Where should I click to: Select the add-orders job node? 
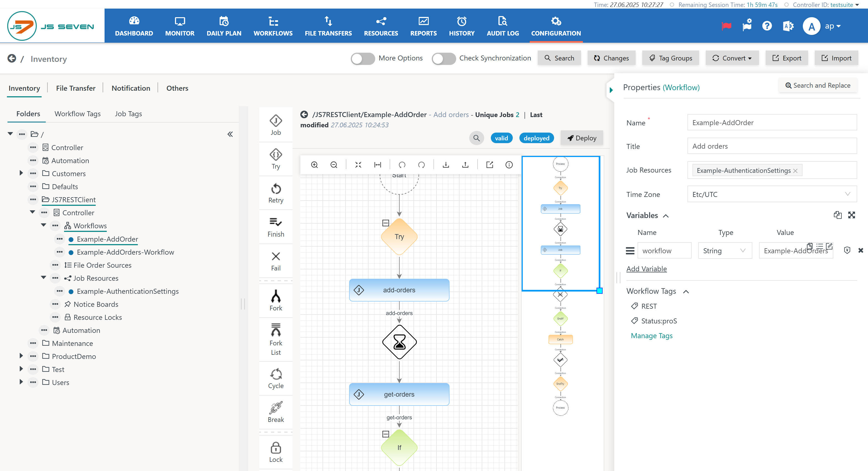tap(399, 290)
